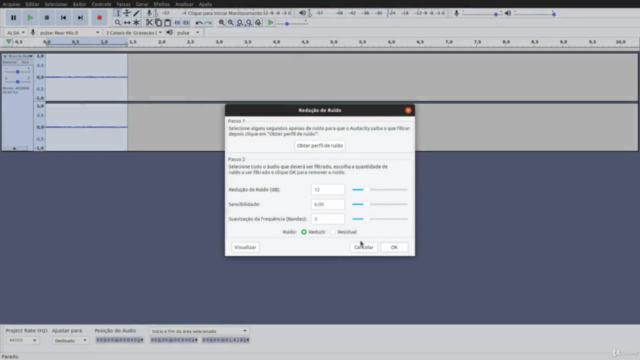Select the Selection (I-beam) tool

click(118, 13)
